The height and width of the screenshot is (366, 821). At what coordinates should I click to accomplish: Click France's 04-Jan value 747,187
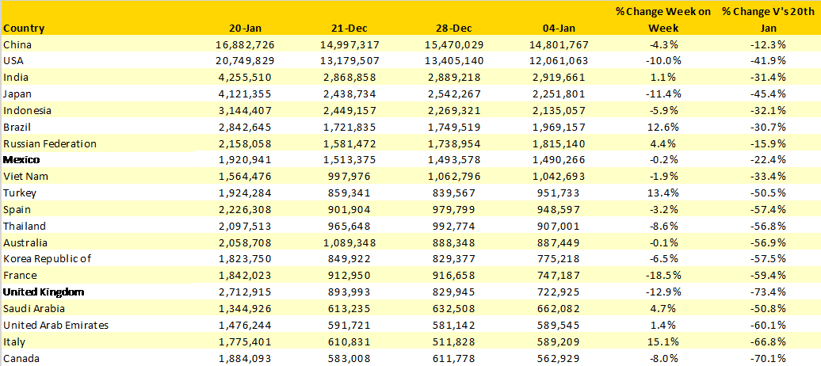click(558, 275)
